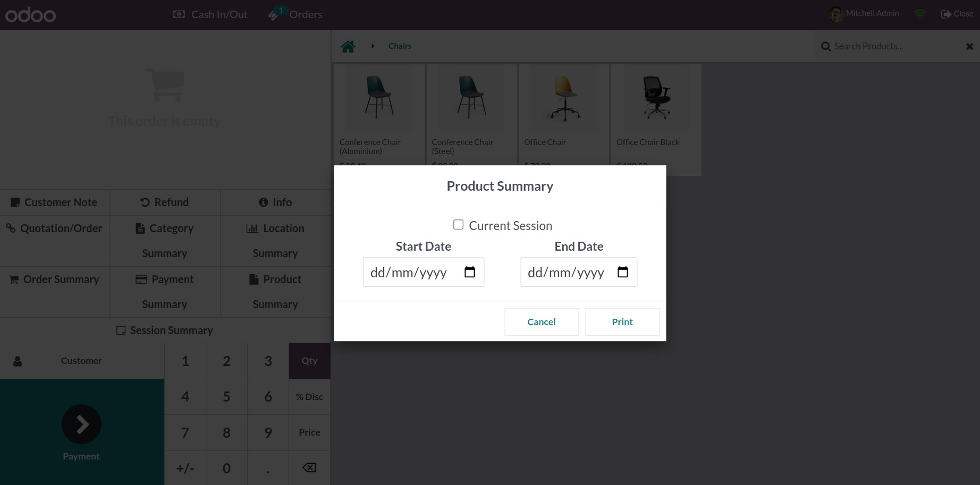Click the breadcrumb arrow separator
980x485 pixels.
[x=373, y=46]
